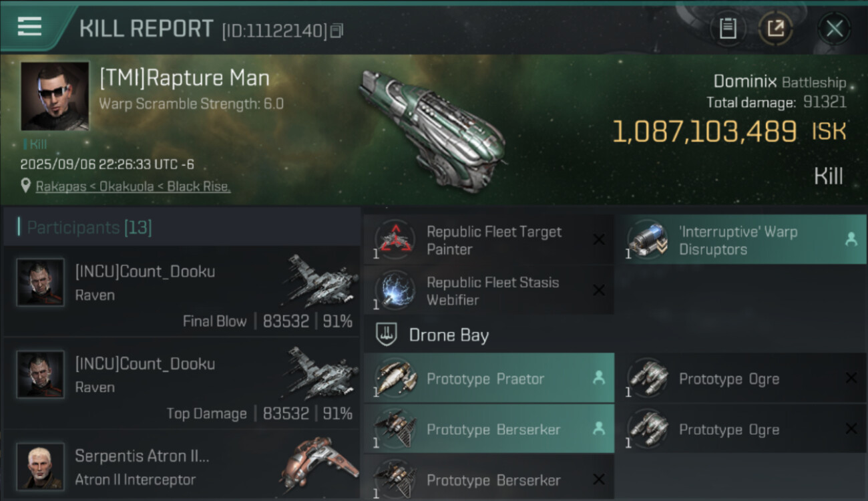Toggle the highlighted Prototype Berserker status marker
The height and width of the screenshot is (501, 868).
pos(599,429)
